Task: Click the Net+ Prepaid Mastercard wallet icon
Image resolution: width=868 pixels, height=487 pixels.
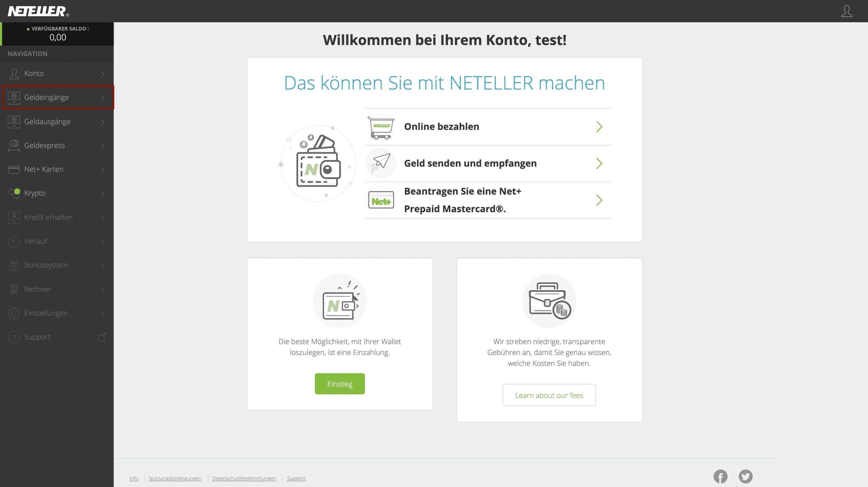Action: point(380,200)
